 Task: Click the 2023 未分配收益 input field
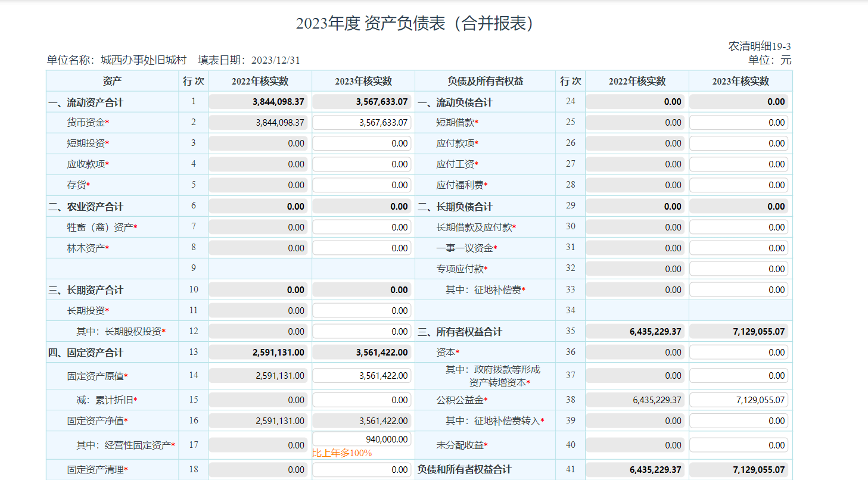tap(739, 445)
